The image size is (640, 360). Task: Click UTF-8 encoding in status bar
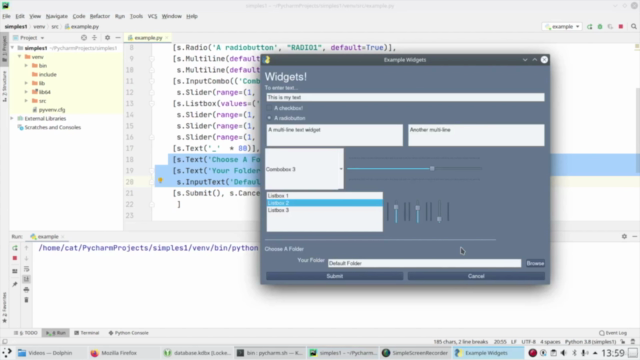click(528, 342)
